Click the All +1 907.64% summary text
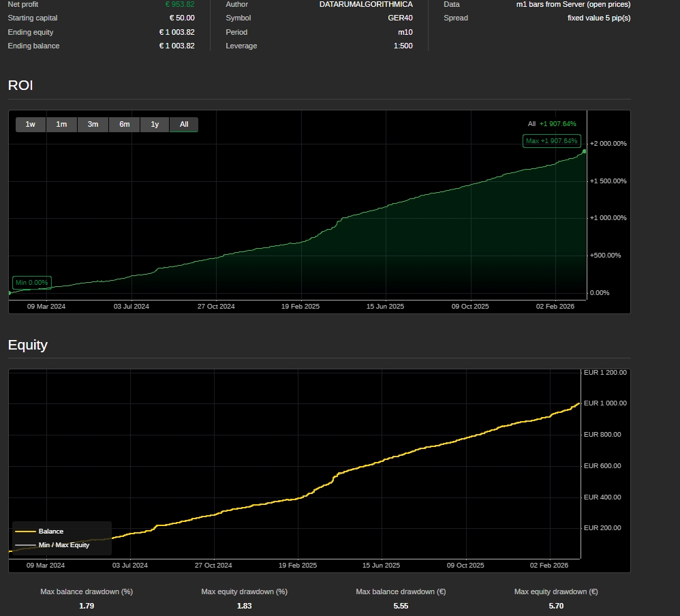The height and width of the screenshot is (616, 680). pyautogui.click(x=552, y=124)
